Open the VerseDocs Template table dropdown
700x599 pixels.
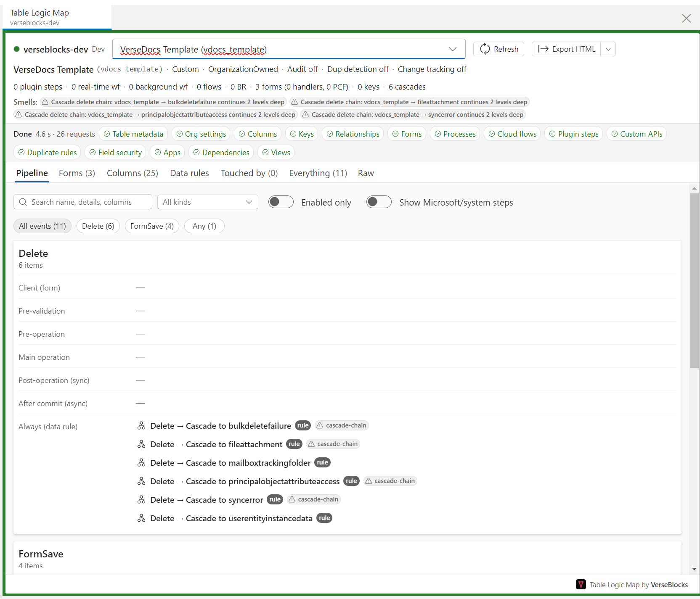(289, 49)
